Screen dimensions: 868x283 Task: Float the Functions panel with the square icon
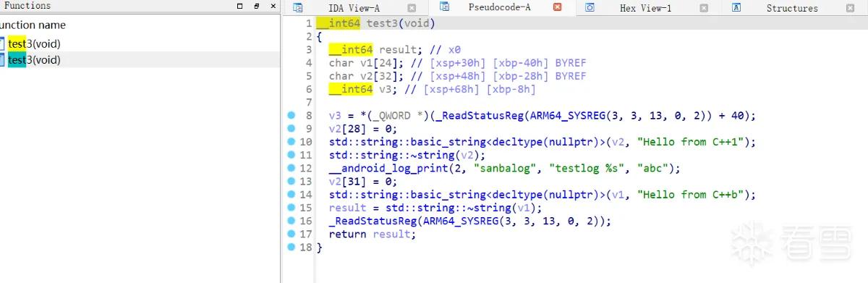[x=240, y=6]
